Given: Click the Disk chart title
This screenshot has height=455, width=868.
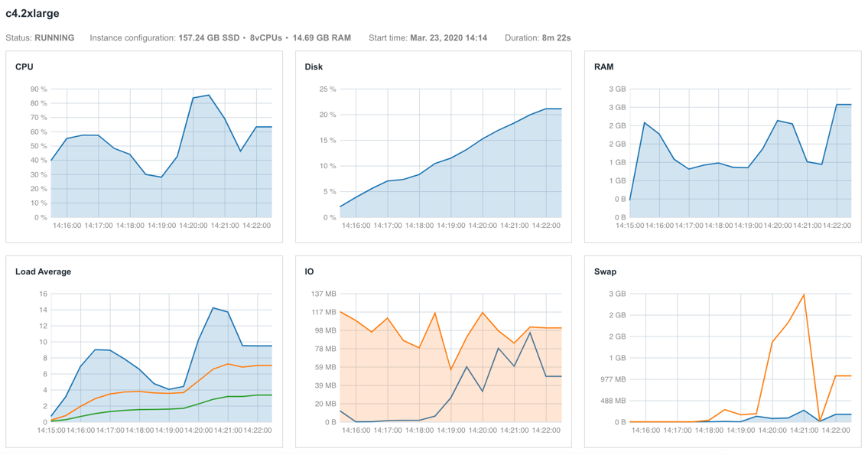Looking at the screenshot, I should click(314, 67).
